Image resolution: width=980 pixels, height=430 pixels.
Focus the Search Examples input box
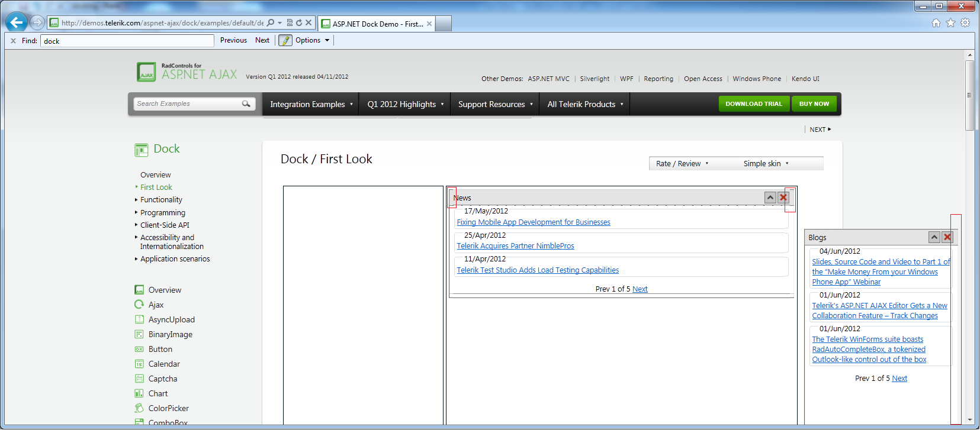187,104
